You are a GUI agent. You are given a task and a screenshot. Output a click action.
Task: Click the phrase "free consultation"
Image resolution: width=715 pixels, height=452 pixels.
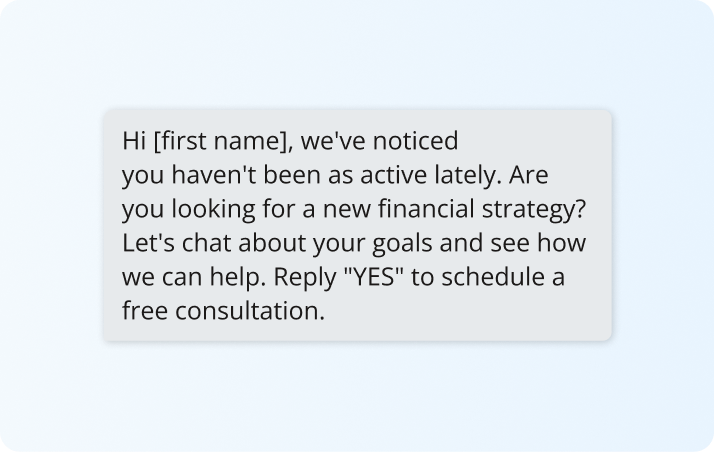coord(223,311)
